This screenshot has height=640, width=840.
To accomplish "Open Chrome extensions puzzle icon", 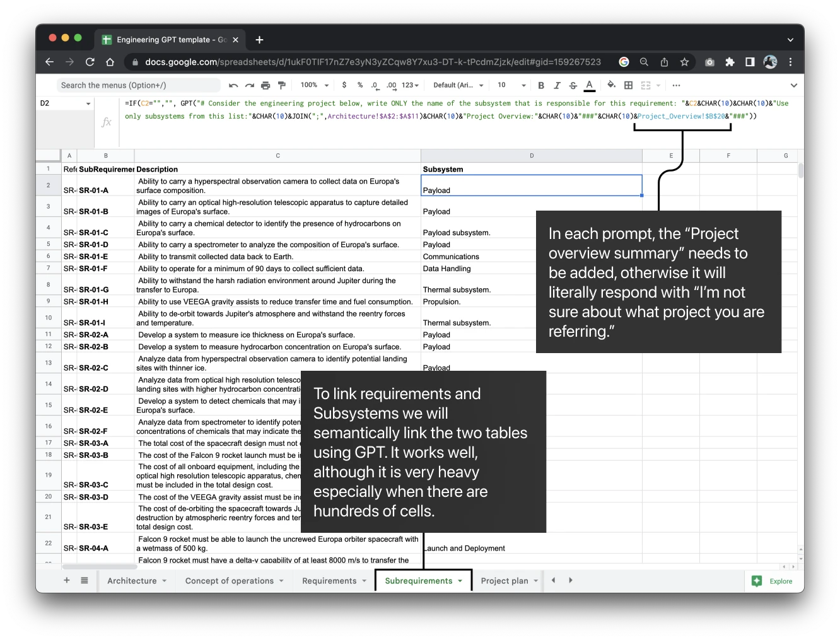I will [x=730, y=62].
